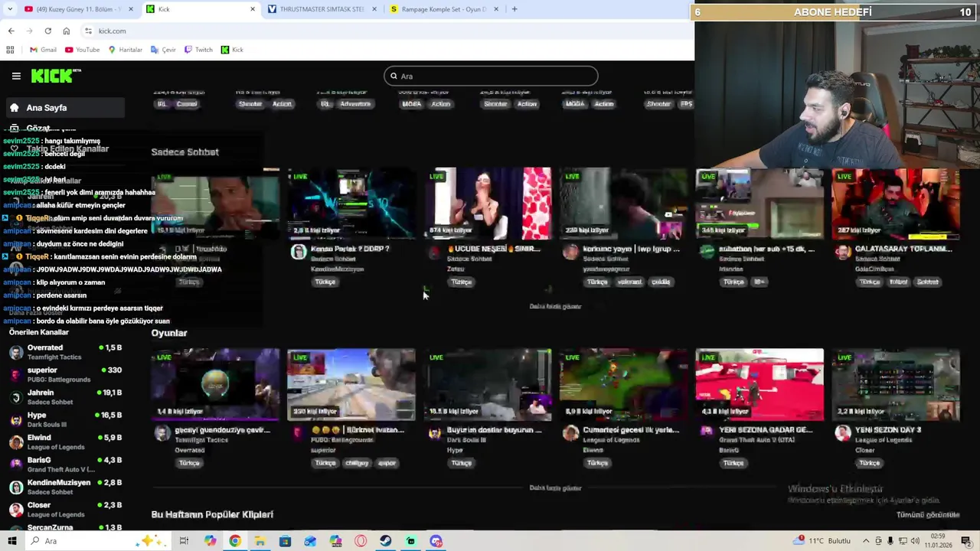Open the Gmail bookmark

[x=43, y=50]
